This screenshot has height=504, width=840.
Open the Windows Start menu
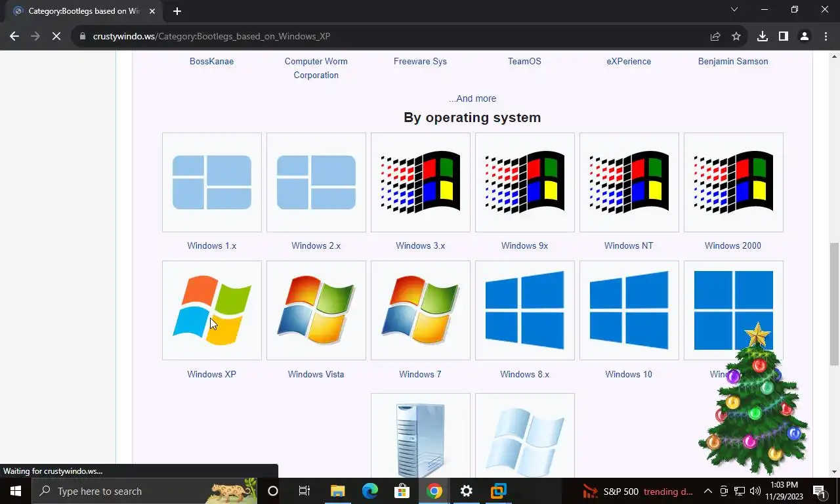pyautogui.click(x=16, y=491)
